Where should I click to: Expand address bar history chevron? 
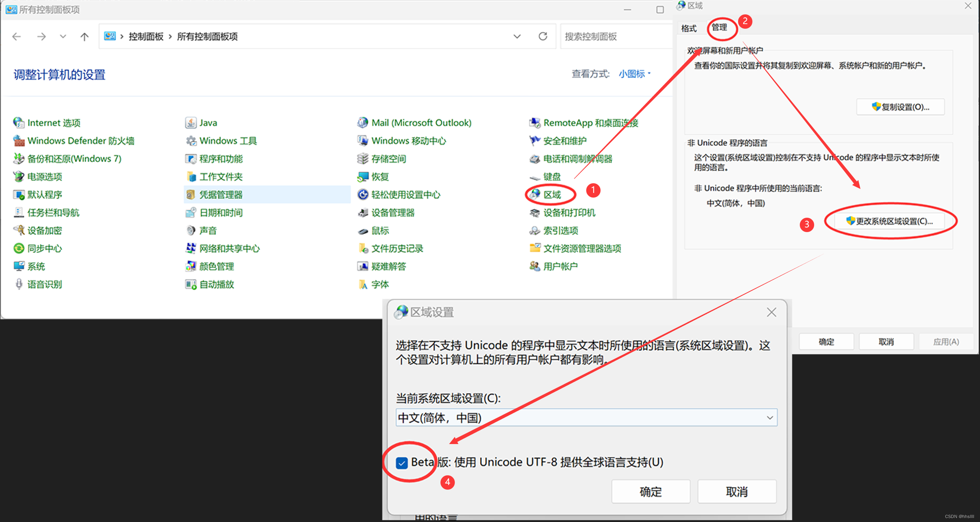coord(517,37)
